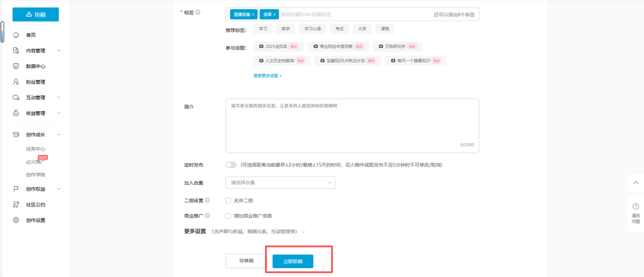Click into the 简介 description text area

pyautogui.click(x=352, y=126)
